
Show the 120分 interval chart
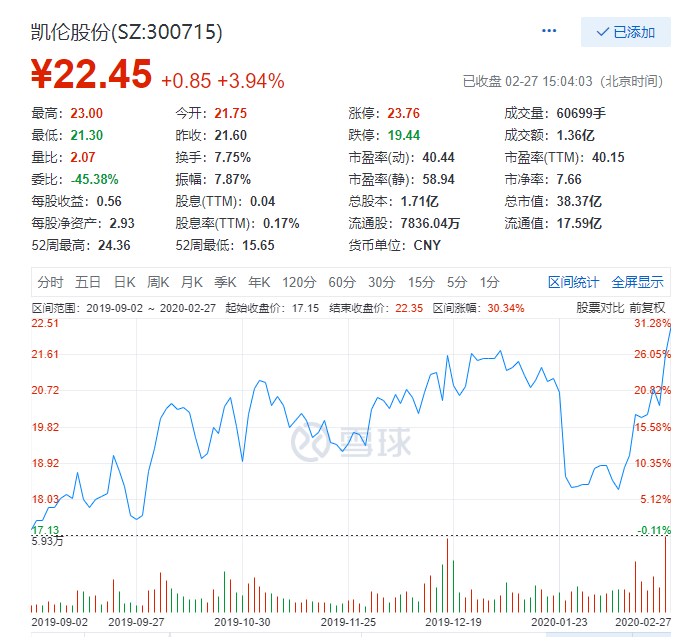(x=299, y=282)
